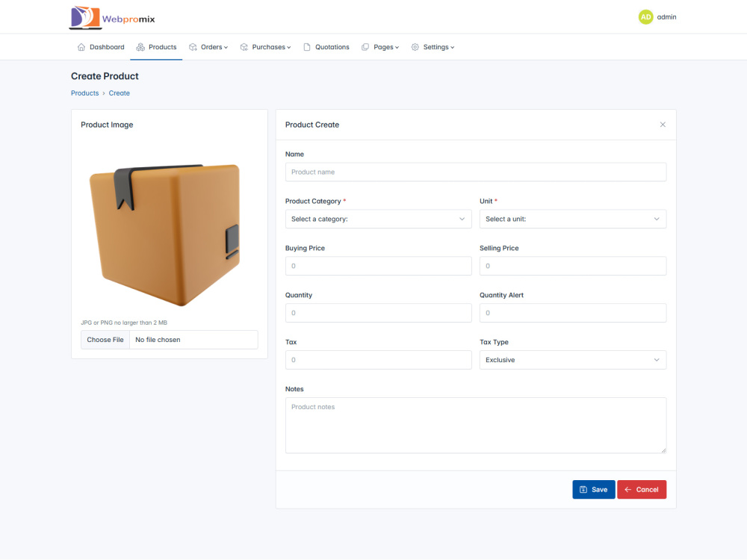Image resolution: width=747 pixels, height=560 pixels.
Task: Click the Product notes textarea
Action: (x=475, y=426)
